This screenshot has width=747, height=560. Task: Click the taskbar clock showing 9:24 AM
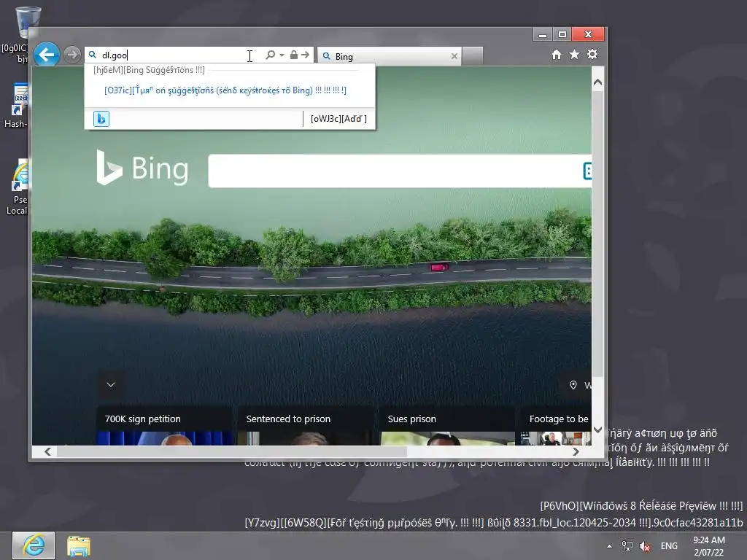(x=709, y=546)
